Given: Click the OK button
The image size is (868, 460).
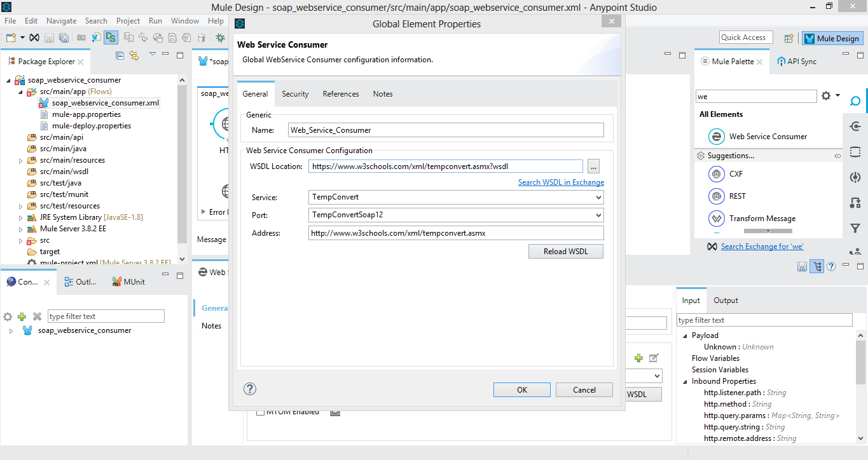Looking at the screenshot, I should coord(522,389).
